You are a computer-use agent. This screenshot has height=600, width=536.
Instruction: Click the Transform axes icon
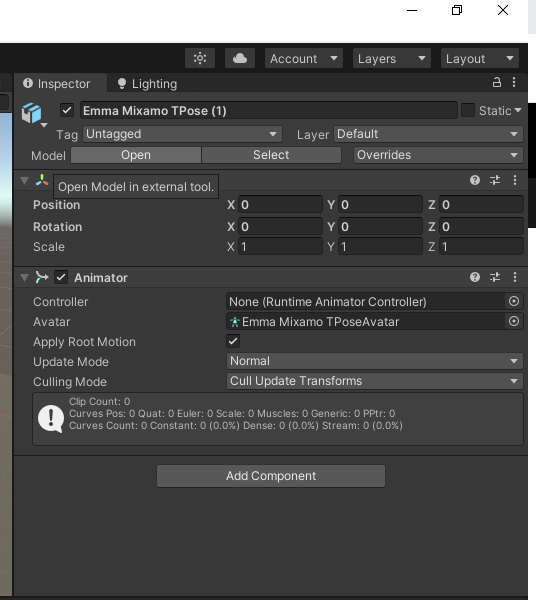click(42, 180)
